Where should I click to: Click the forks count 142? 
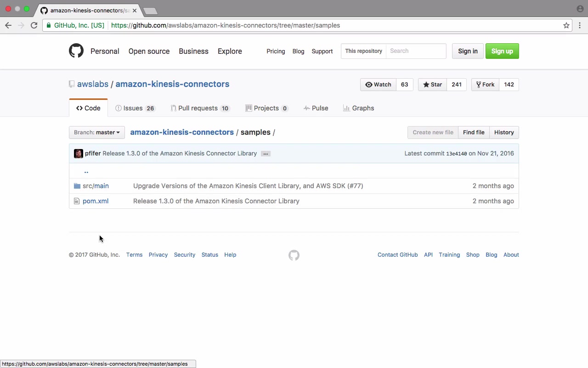tap(509, 85)
